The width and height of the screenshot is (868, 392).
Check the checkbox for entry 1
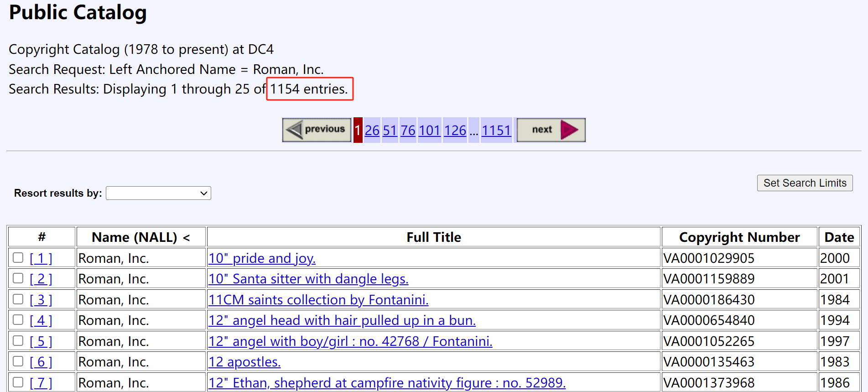[18, 258]
